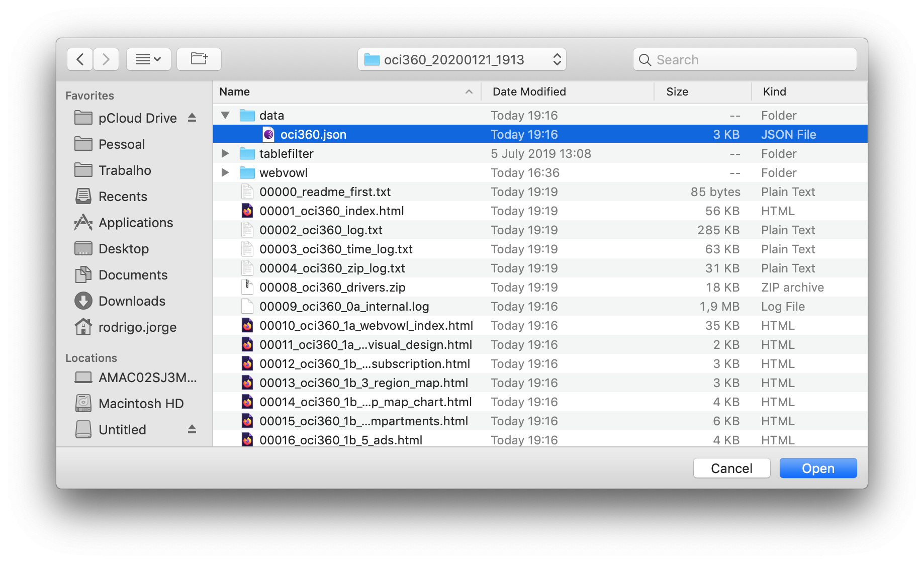Click the 85 bytes size value
This screenshot has height=563, width=924.
click(x=715, y=192)
